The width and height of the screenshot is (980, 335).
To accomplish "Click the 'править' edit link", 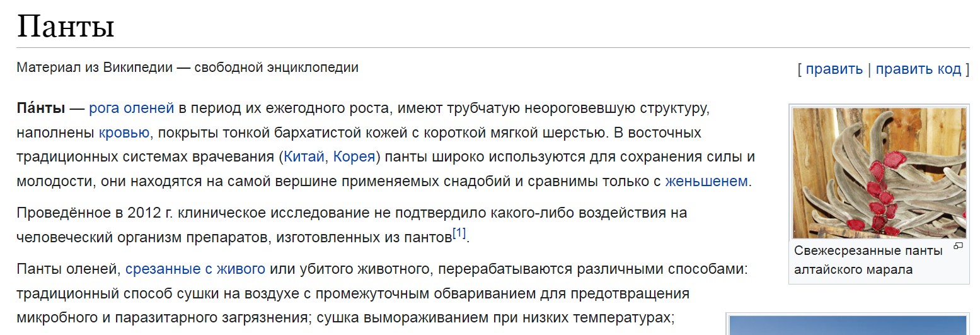I will 834,69.
